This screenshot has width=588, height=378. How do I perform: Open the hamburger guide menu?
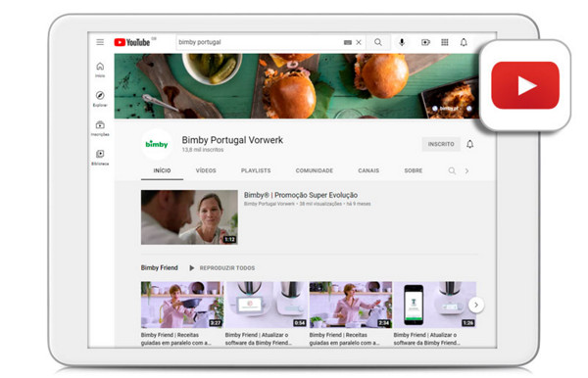[100, 42]
